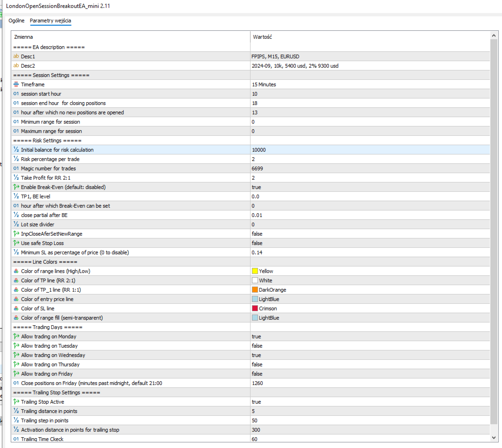The width and height of the screenshot is (502, 448).
Task: Click the Yellow color swatch
Action: click(x=255, y=271)
